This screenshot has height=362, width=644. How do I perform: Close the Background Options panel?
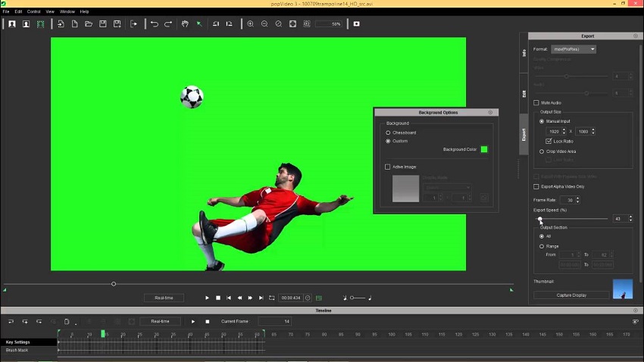490,112
